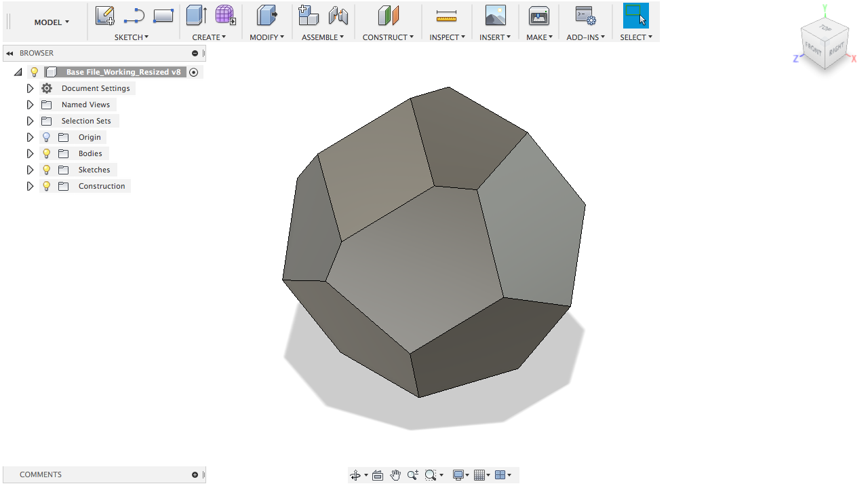This screenshot has width=868, height=486.
Task: Open the ADD-INS menu
Action: coord(585,37)
